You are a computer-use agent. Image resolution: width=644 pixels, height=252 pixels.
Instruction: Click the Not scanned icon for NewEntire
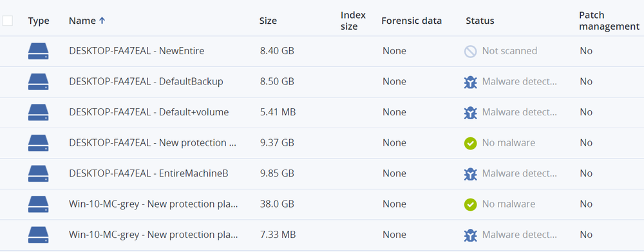(470, 51)
